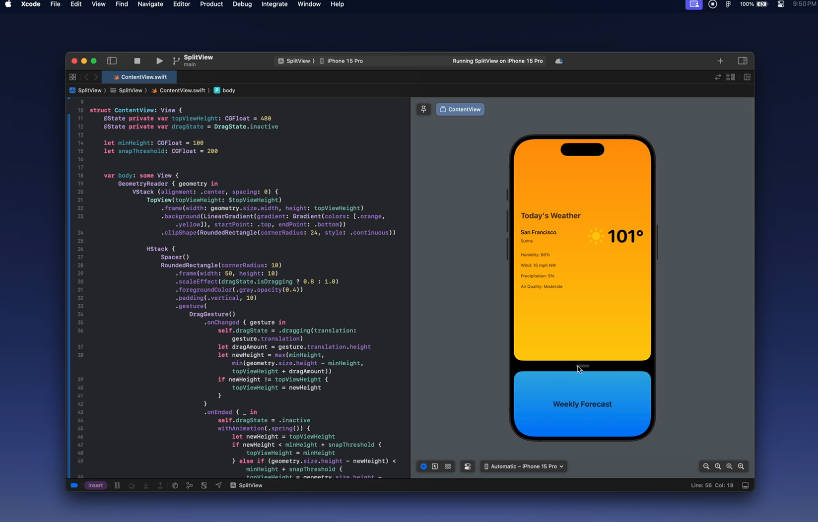Screen dimensions: 818x522
Task: Click Weekly Forecast panel in preview
Action: [582, 404]
